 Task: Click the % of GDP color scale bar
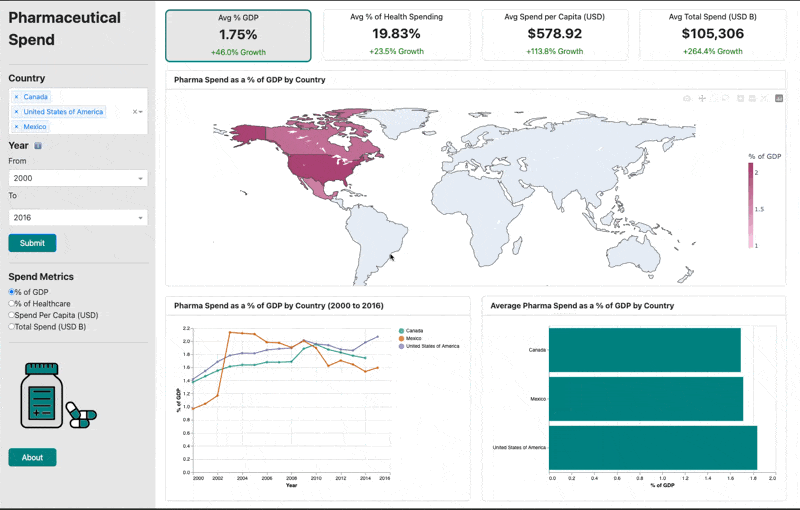pos(750,205)
